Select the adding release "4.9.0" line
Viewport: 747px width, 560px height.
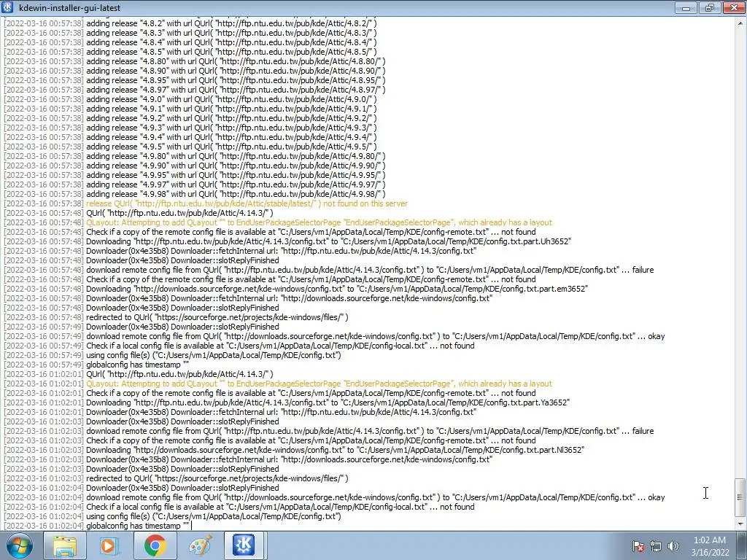click(x=190, y=99)
